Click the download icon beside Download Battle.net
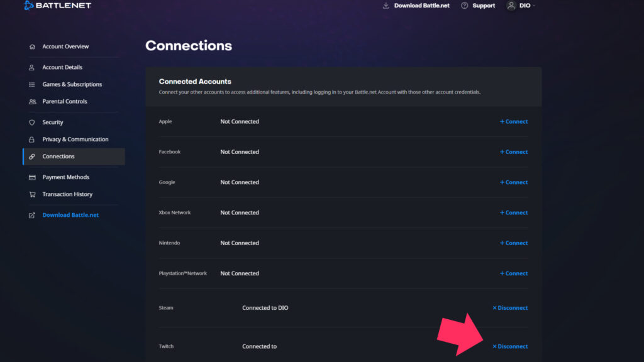 [386, 6]
